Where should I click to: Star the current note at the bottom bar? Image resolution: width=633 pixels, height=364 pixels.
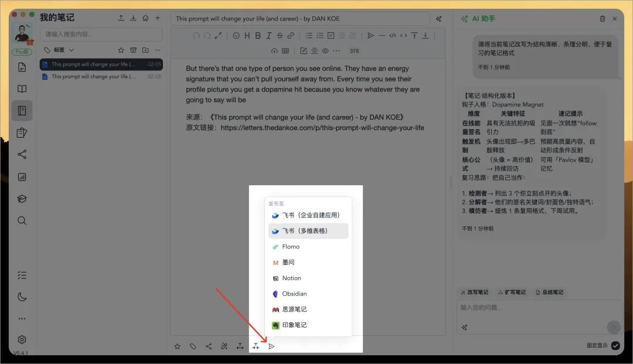pyautogui.click(x=178, y=346)
